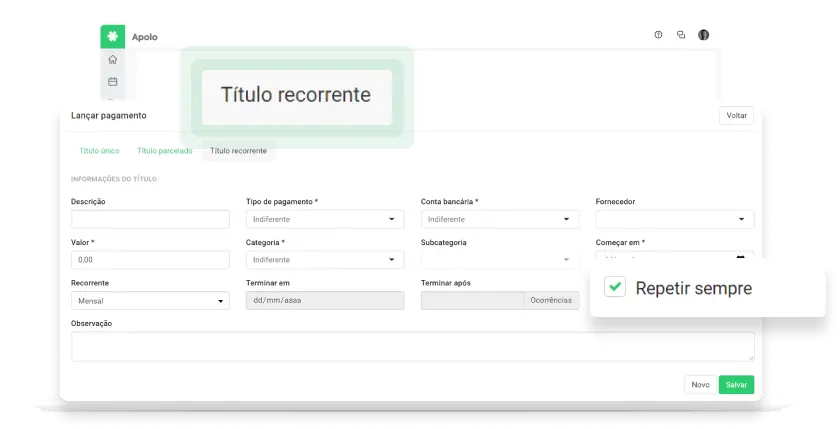Image resolution: width=840 pixels, height=429 pixels.
Task: Click the green Apolo logo icon
Action: 112,36
